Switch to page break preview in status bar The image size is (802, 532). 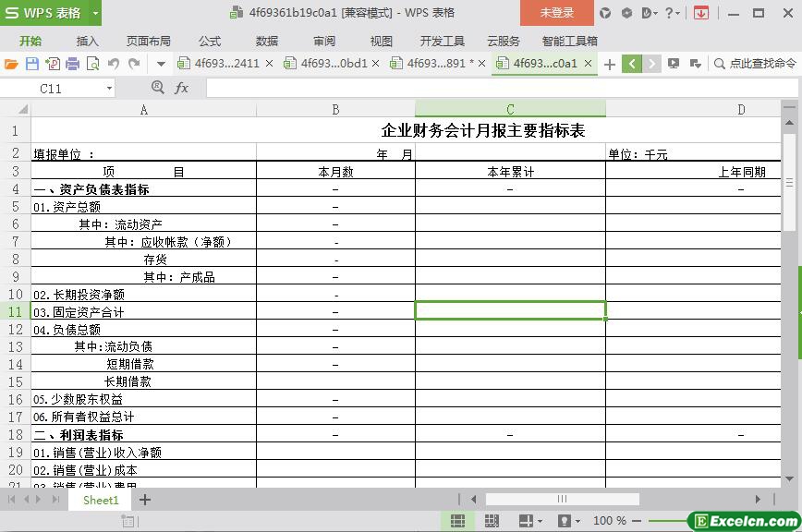click(492, 521)
